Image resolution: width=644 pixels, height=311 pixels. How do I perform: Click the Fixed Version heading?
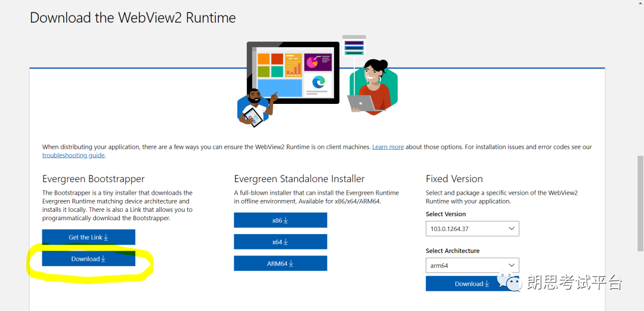coord(454,179)
